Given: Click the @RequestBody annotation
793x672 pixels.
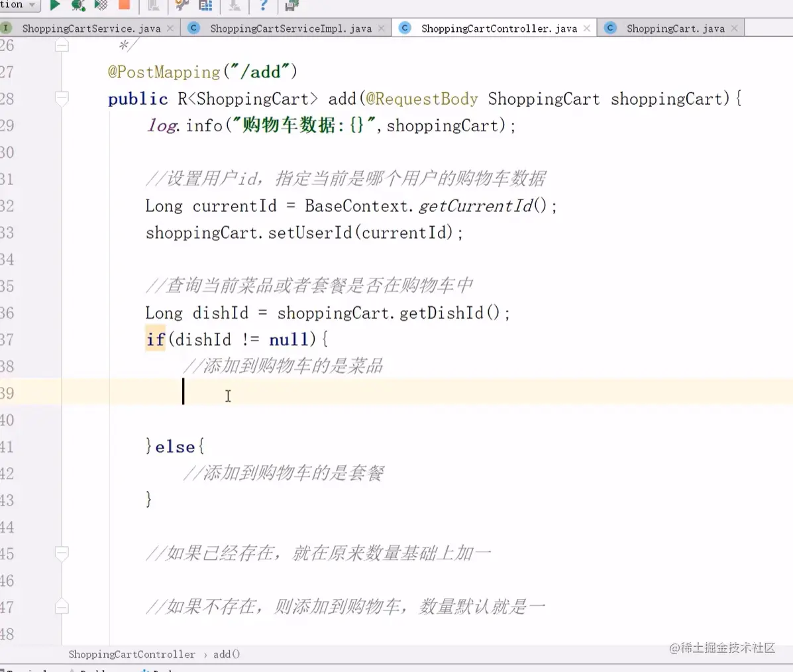Looking at the screenshot, I should [x=421, y=99].
